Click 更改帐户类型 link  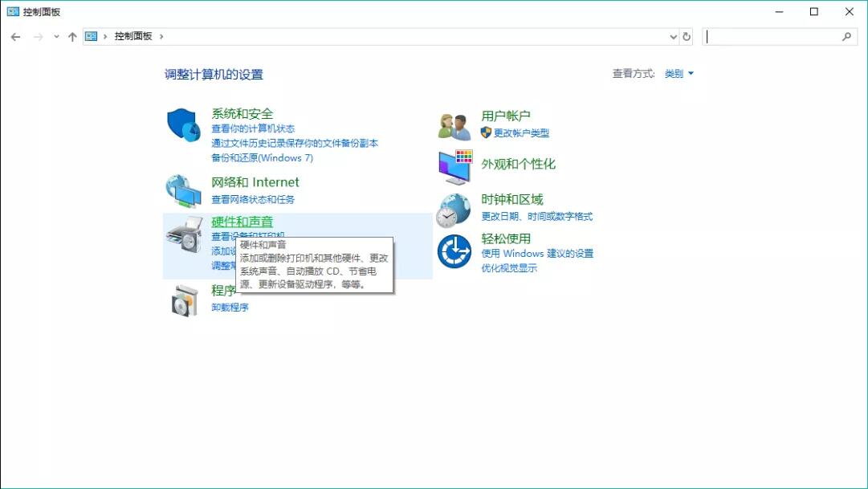pyautogui.click(x=521, y=133)
